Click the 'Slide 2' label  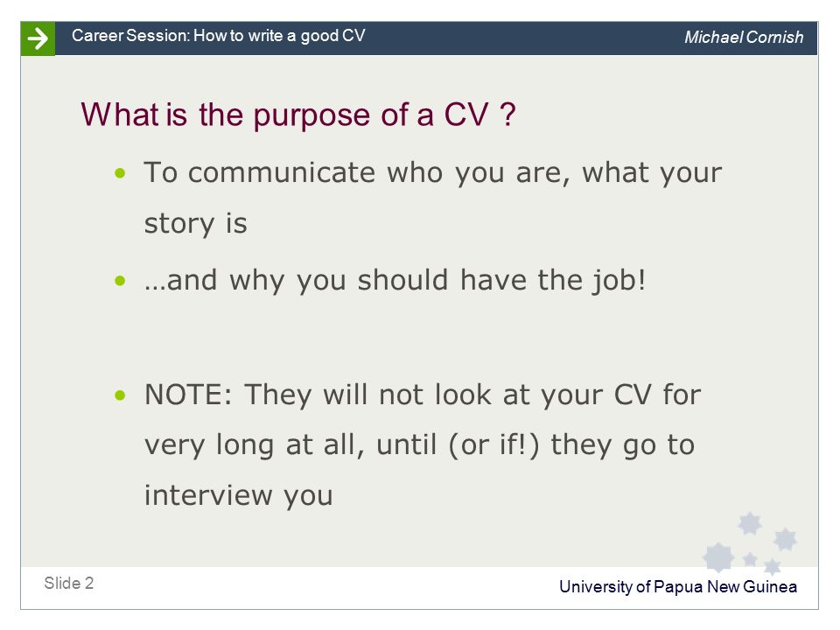point(68,583)
